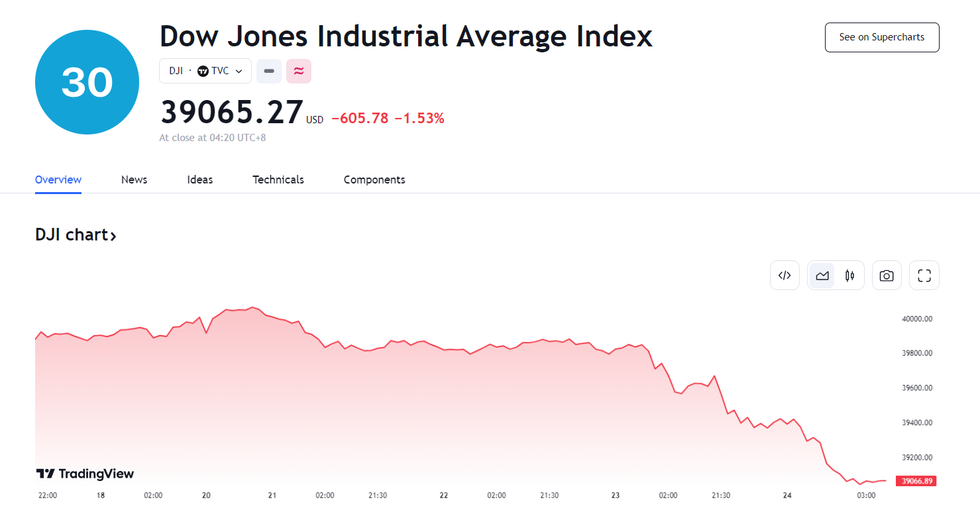
Task: Click the Overview tab
Action: click(58, 180)
